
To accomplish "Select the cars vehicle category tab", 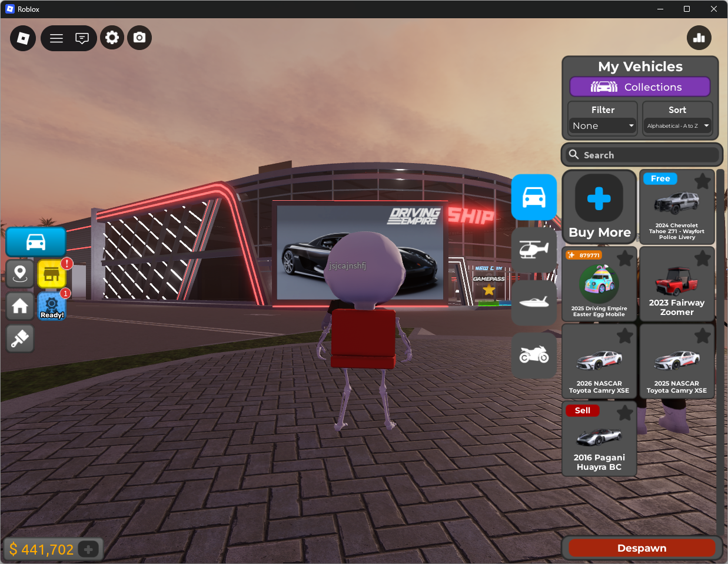I will 534,197.
